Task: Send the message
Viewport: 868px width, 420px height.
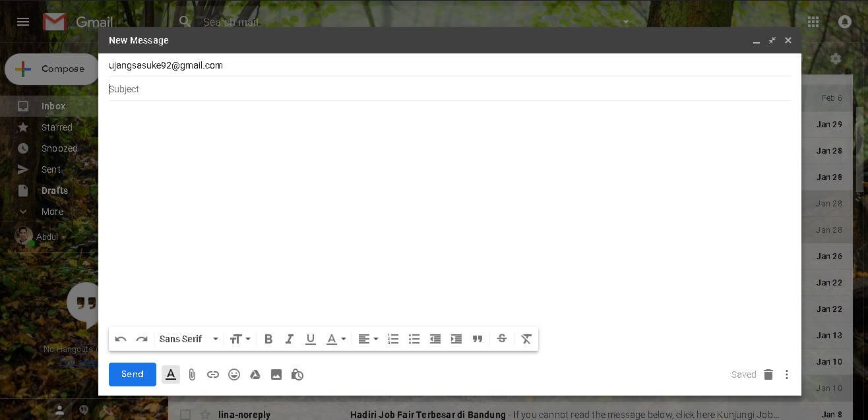Action: point(133,375)
